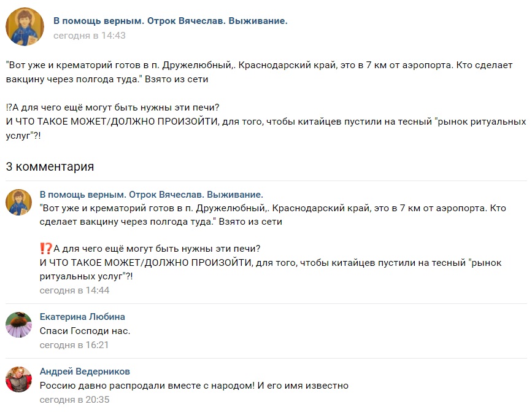Open Екатерина Любина's profile name

click(x=82, y=317)
